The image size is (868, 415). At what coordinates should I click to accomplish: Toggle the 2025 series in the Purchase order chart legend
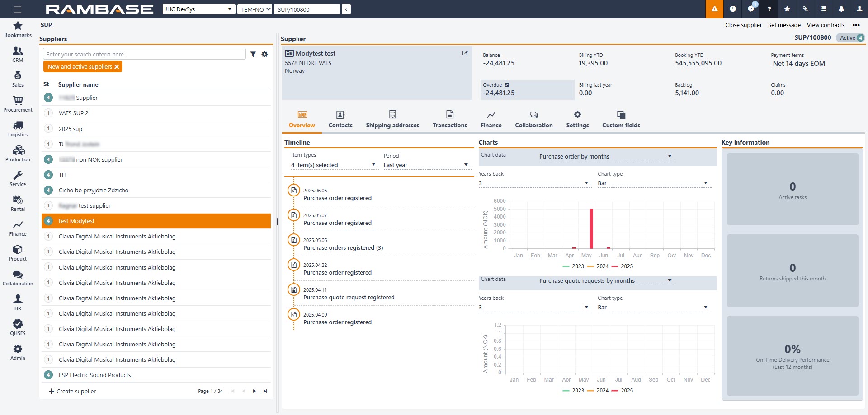pyautogui.click(x=623, y=266)
